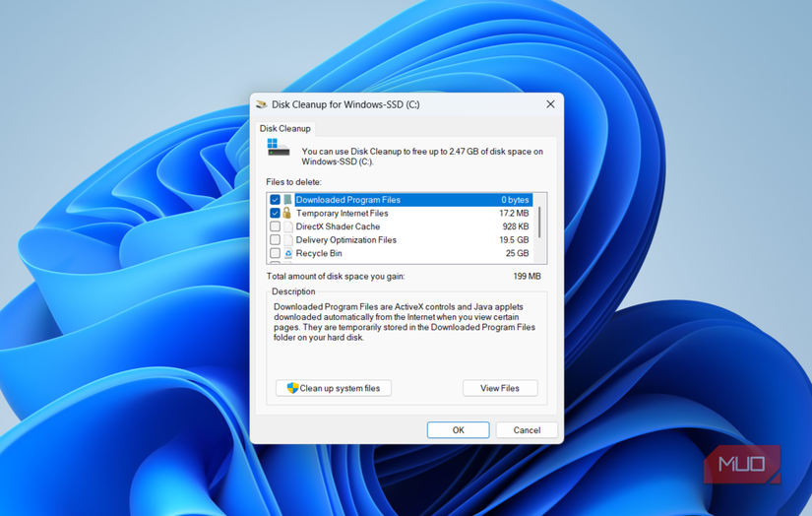Confirm cleanup with the OK button
This screenshot has width=812, height=516.
(x=459, y=430)
